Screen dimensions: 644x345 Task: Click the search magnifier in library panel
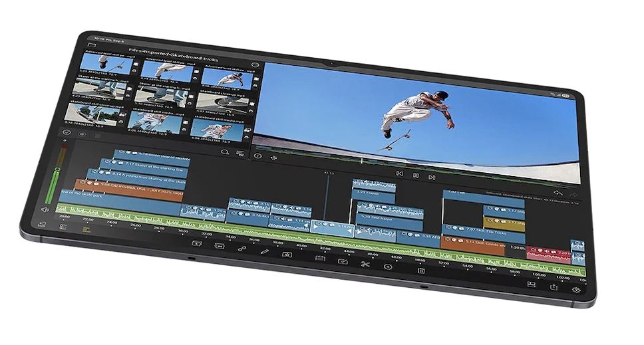(225, 152)
